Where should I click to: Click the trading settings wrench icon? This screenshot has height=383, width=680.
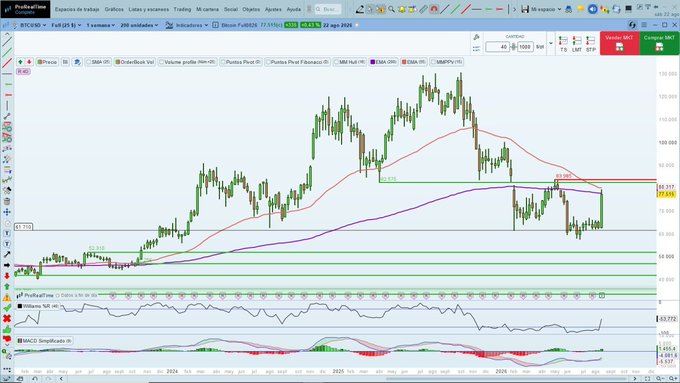point(476,38)
